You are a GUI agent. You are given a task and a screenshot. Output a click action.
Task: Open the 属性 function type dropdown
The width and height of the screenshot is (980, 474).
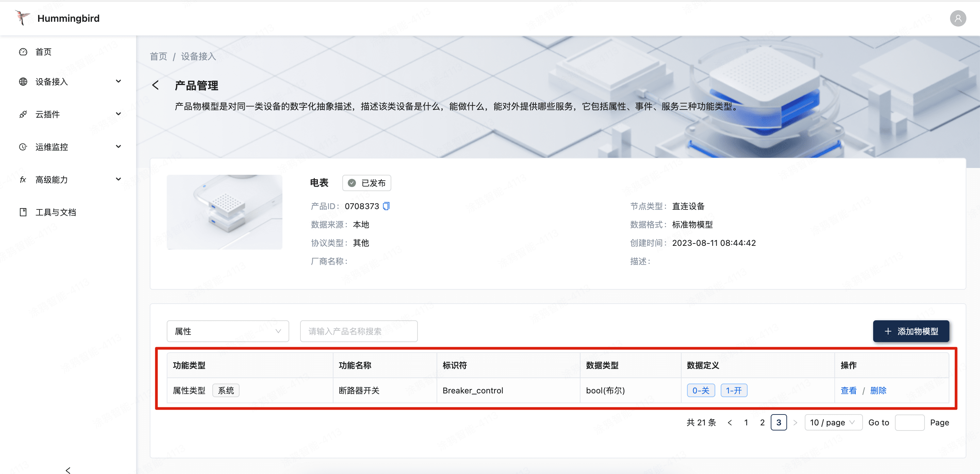pyautogui.click(x=228, y=331)
